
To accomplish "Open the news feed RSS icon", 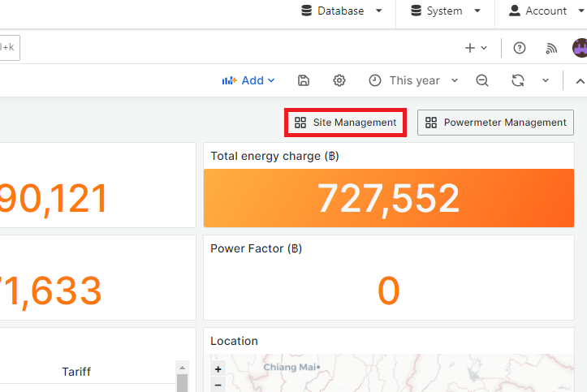I will (x=551, y=48).
